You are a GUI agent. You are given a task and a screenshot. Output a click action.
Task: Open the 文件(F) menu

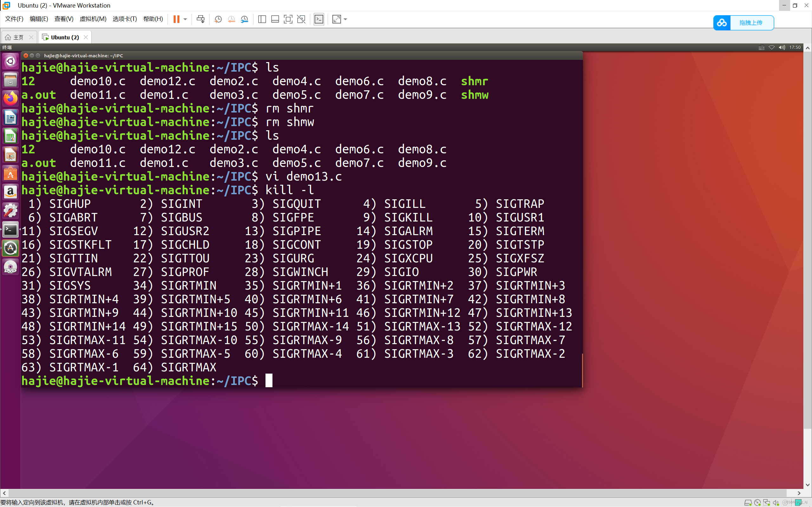point(14,19)
